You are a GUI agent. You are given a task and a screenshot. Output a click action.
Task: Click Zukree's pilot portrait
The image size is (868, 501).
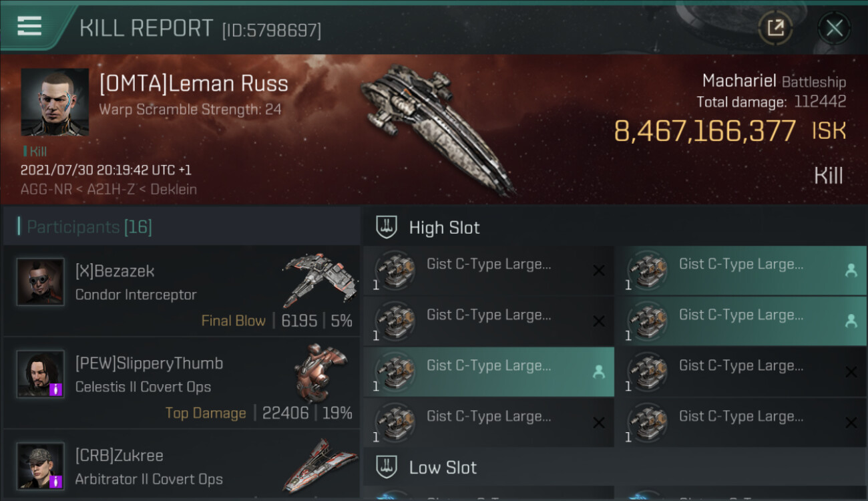[41, 466]
